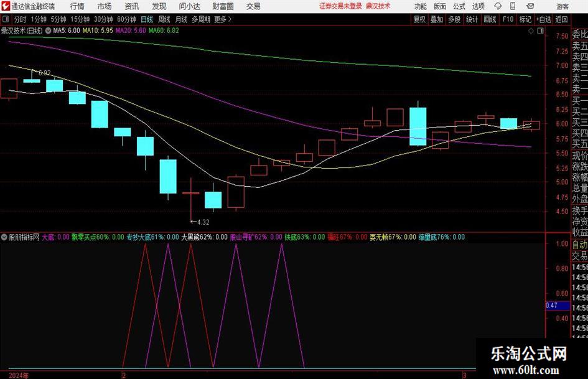This screenshot has width=588, height=379.
Task: Click the 游客 user label
Action: point(562,6)
